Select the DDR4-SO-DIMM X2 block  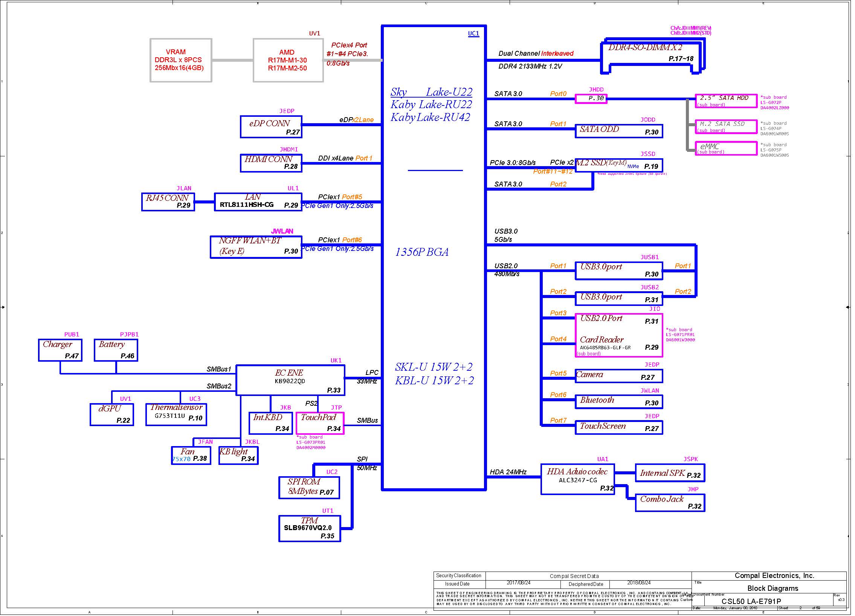pos(649,53)
